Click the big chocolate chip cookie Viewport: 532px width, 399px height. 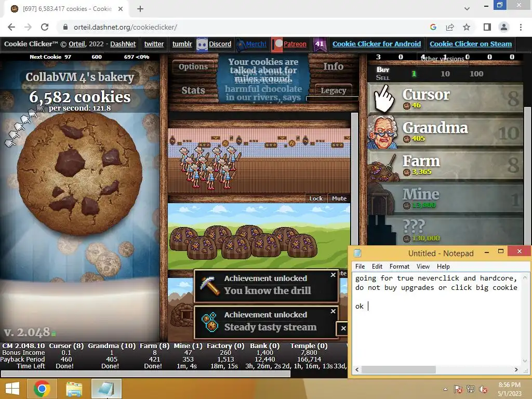(79, 174)
